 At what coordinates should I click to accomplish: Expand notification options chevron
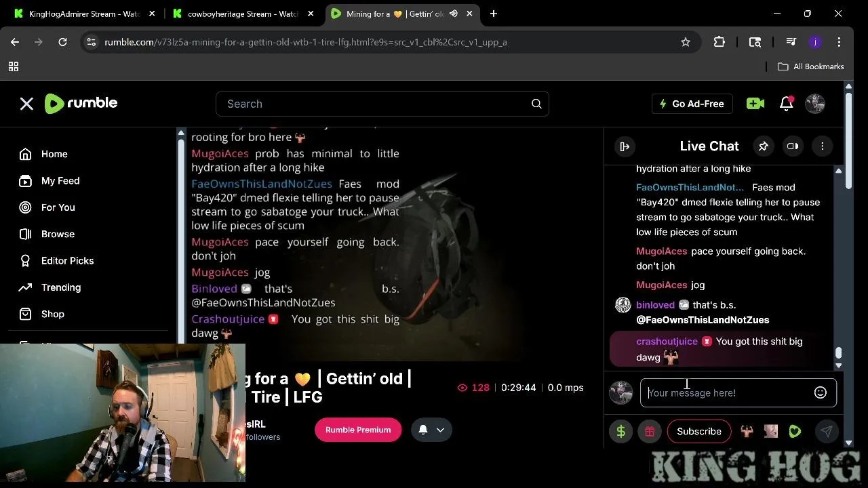pos(440,430)
